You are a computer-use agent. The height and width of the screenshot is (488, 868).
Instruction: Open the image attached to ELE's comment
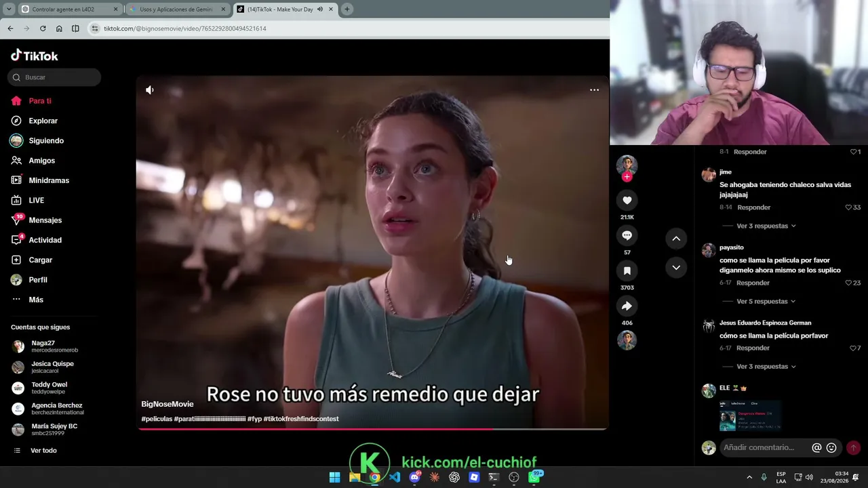[x=750, y=415]
